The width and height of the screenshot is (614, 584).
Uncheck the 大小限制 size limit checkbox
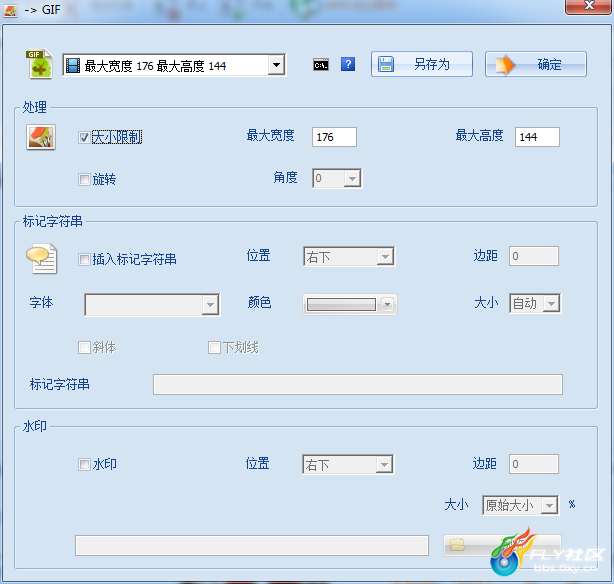click(84, 137)
